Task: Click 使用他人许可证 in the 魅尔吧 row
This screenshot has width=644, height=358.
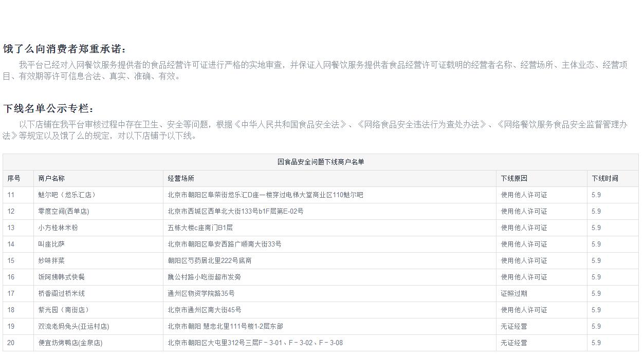Action: point(524,195)
